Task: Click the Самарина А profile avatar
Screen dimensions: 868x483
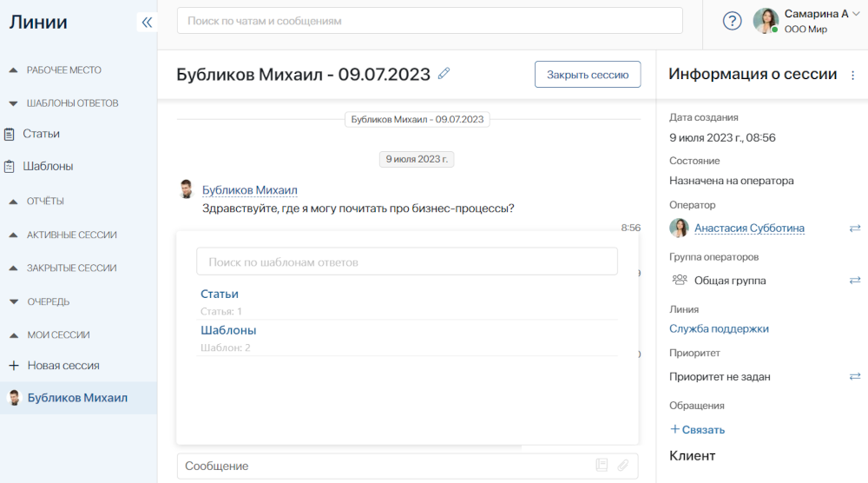Action: 766,21
